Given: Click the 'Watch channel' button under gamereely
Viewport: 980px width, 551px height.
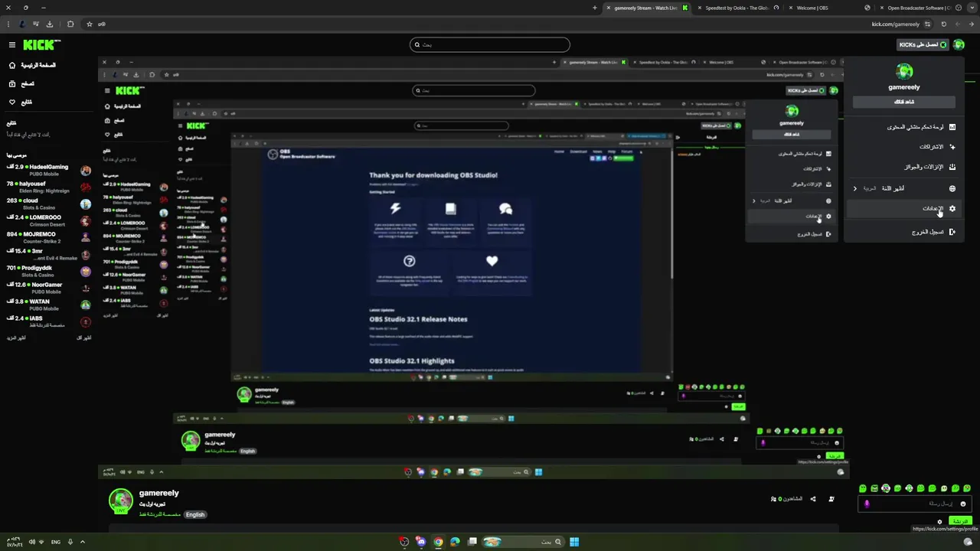Looking at the screenshot, I should [904, 102].
